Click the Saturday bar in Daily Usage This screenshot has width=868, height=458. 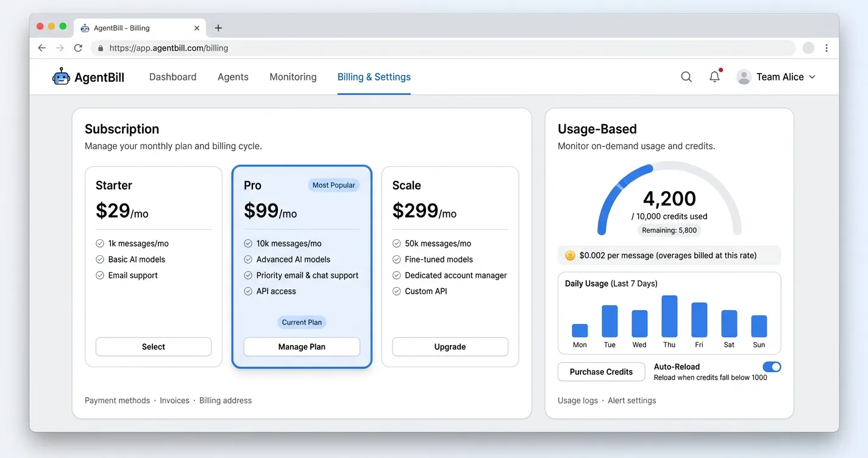pos(729,323)
